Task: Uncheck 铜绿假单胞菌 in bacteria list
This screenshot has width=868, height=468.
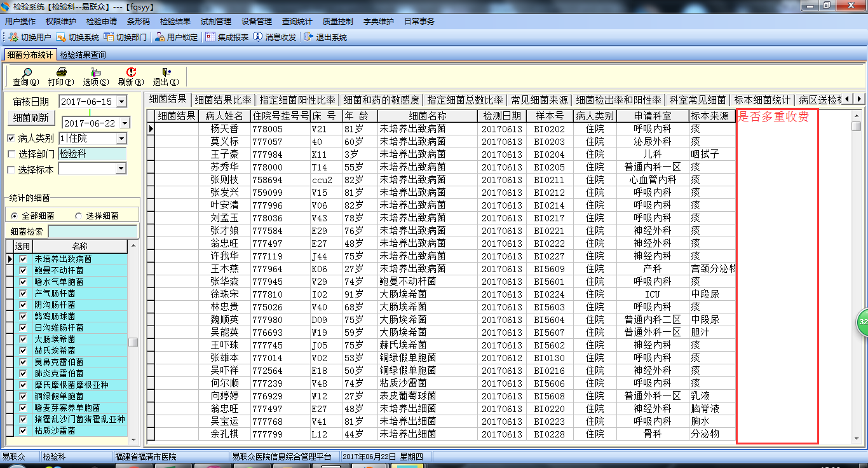Action: click(x=24, y=397)
